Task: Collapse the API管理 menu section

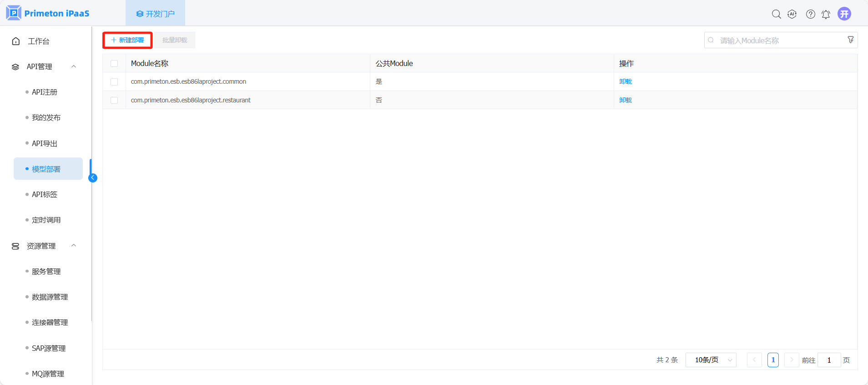Action: 74,66
